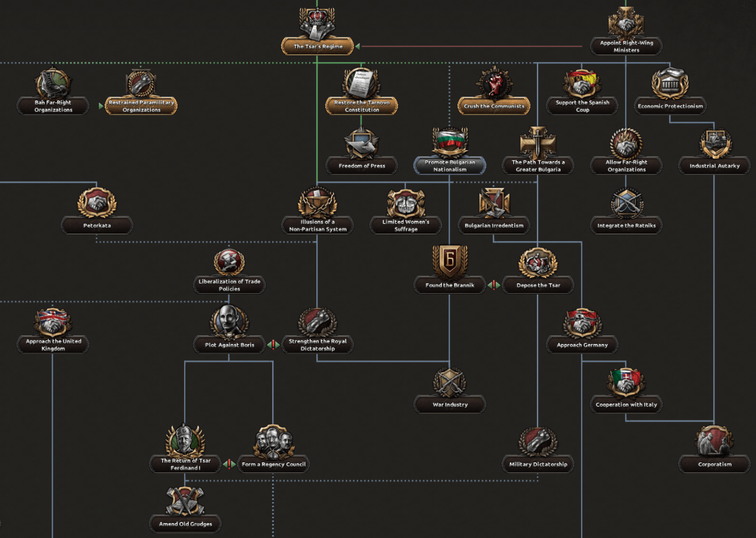Select Integrate the Ratniks crossed-swords icon

pos(626,203)
